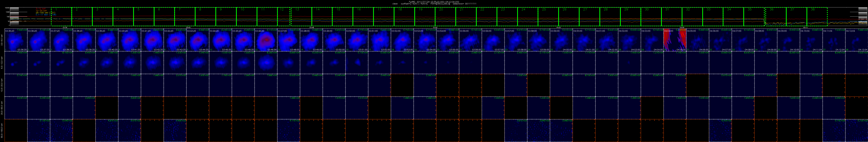Click the red 3-12 keV legend entry
Viewport: 868px width, 142px height.
pyautogui.click(x=41, y=9)
